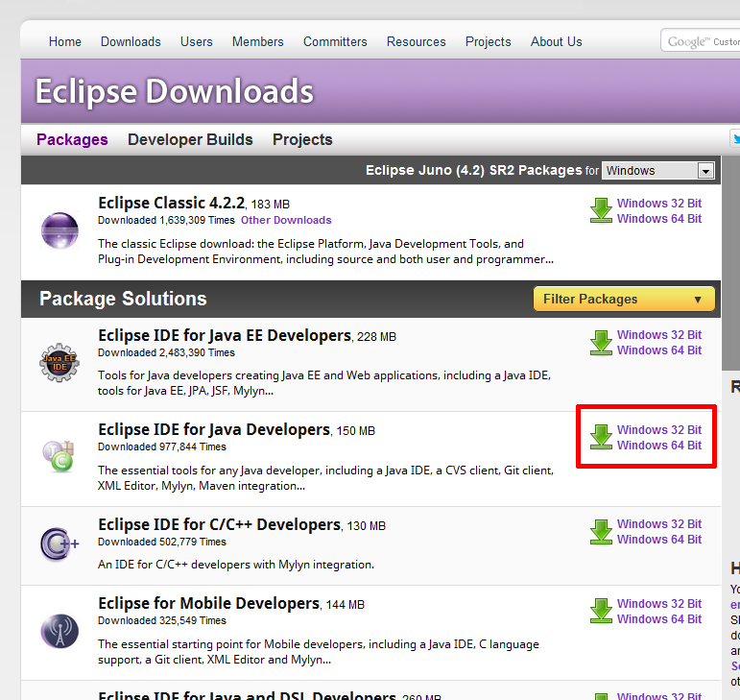Click 'Downloaded 325,549 Times' text
The height and width of the screenshot is (700, 740).
click(x=162, y=620)
